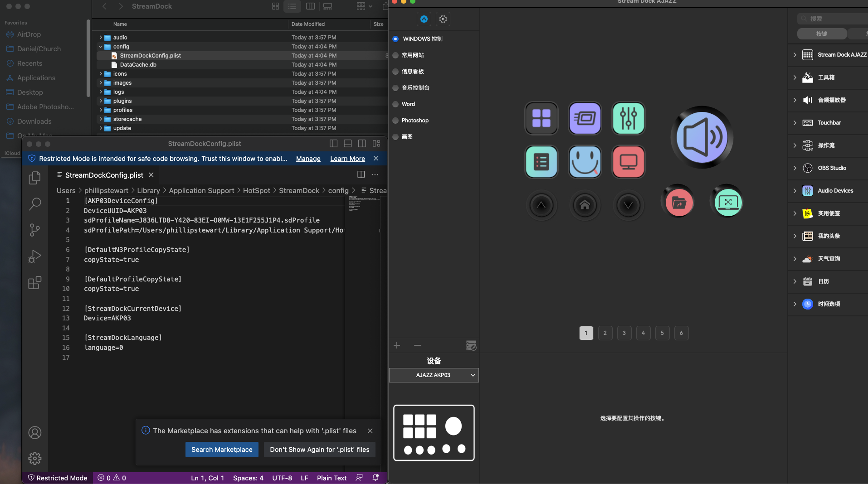Viewport: 868px width, 484px height.
Task: Click the up arrow round key
Action: [541, 205]
